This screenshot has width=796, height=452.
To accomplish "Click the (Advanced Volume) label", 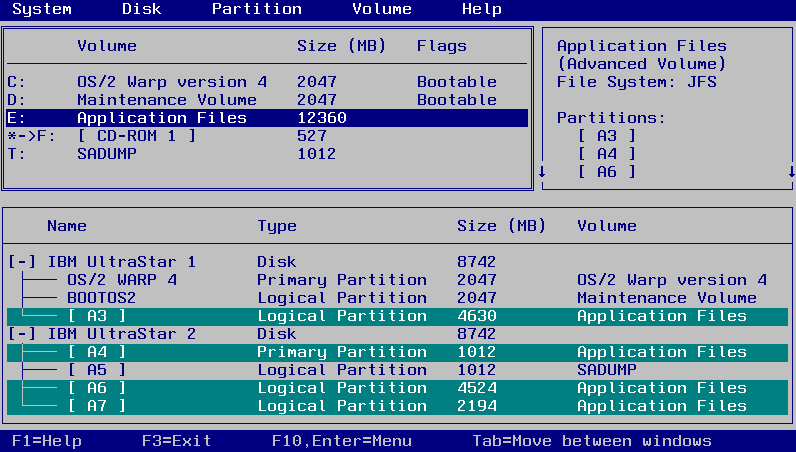I will pos(642,64).
